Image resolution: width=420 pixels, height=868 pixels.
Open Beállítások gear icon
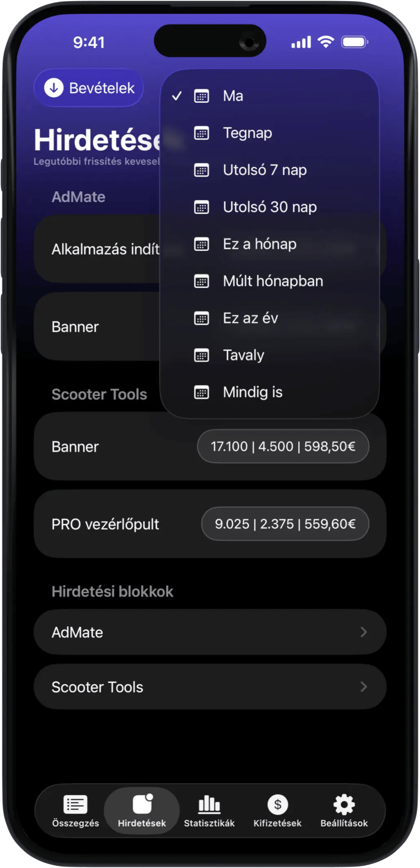344,804
